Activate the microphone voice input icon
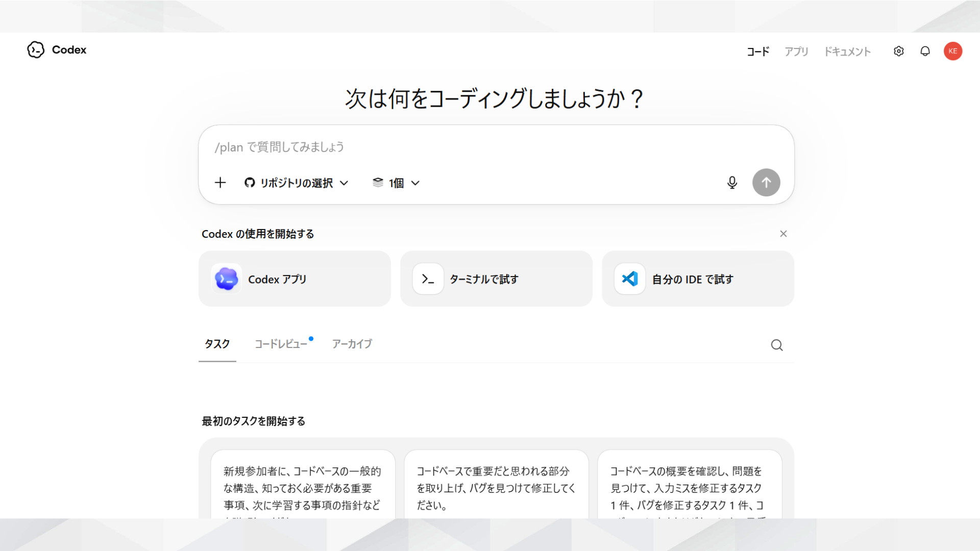The height and width of the screenshot is (551, 980). coord(732,183)
